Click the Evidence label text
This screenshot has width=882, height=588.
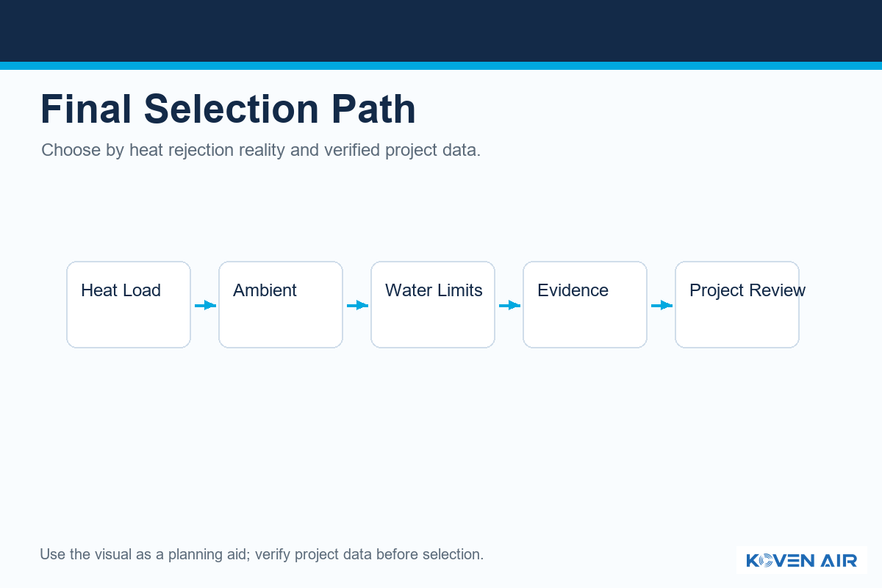573,290
